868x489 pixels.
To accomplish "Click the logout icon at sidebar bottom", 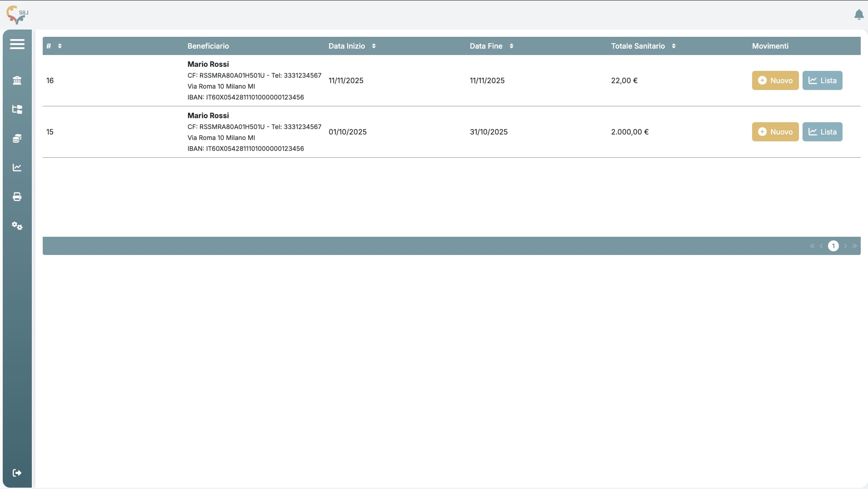I will click(x=17, y=473).
